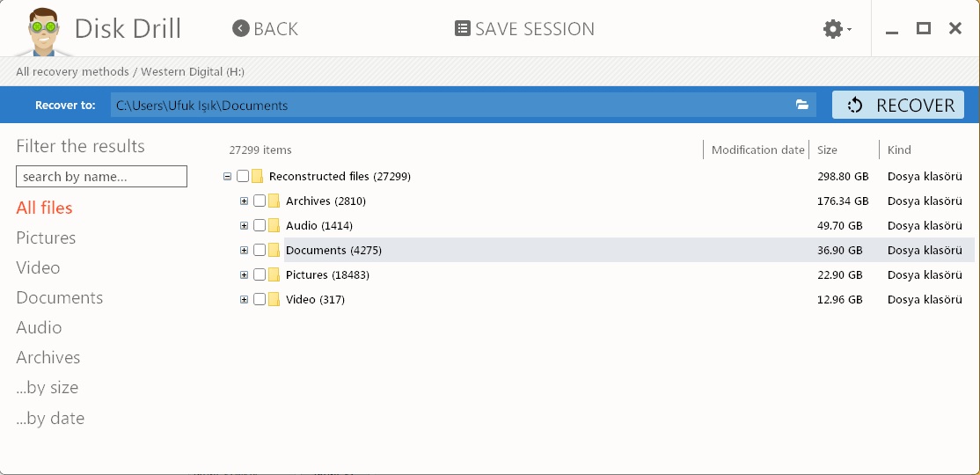980x475 pixels.
Task: Click the Recover to path field
Action: tap(463, 105)
